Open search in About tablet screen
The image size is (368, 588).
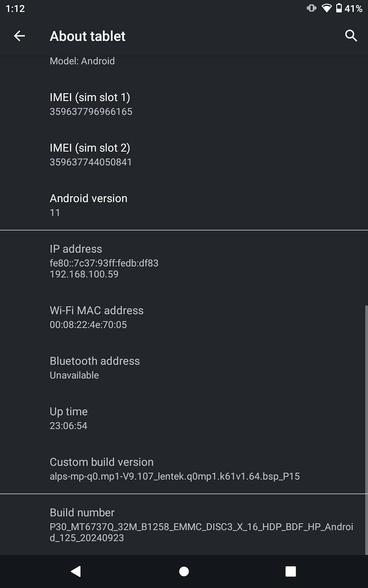351,35
